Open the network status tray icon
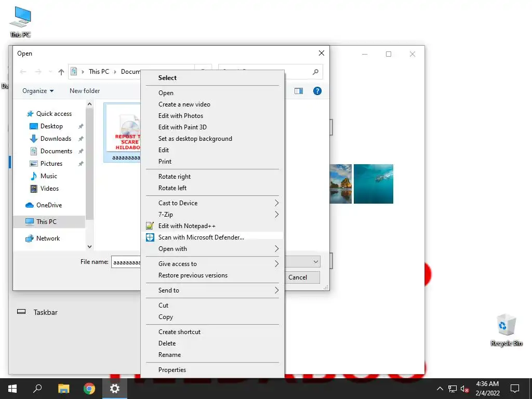Image resolution: width=532 pixels, height=399 pixels. 453,389
